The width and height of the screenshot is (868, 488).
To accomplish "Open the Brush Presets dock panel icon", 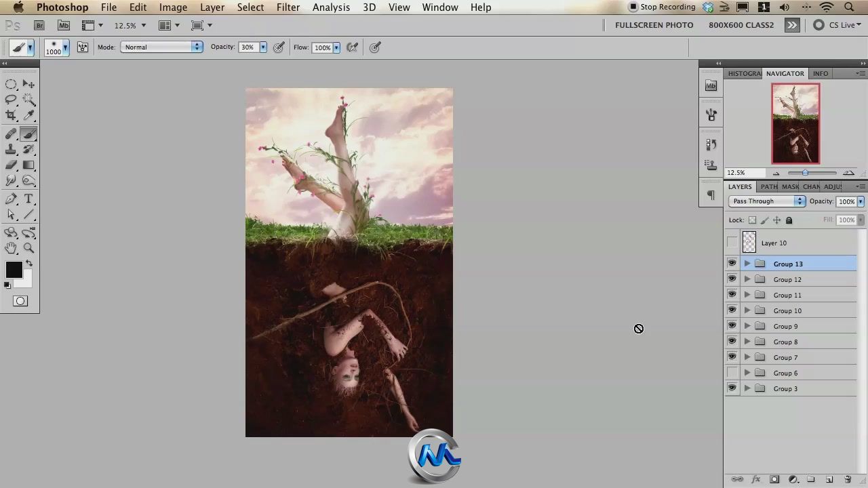I will [711, 115].
